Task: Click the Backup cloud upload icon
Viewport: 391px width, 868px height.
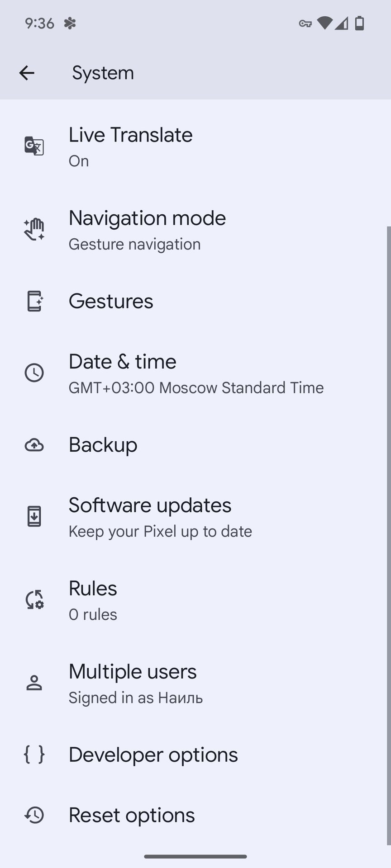Action: point(34,445)
